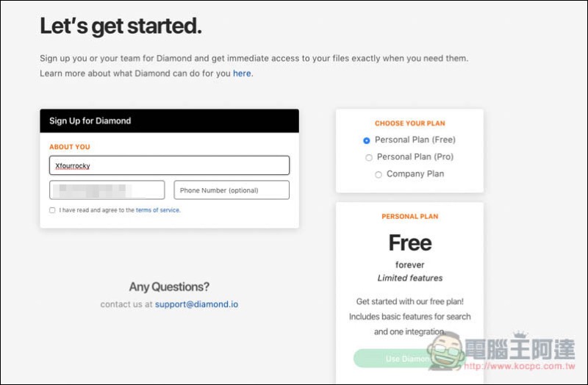The height and width of the screenshot is (385, 588).
Task: Click the green Use Diamond button
Action: [x=392, y=359]
